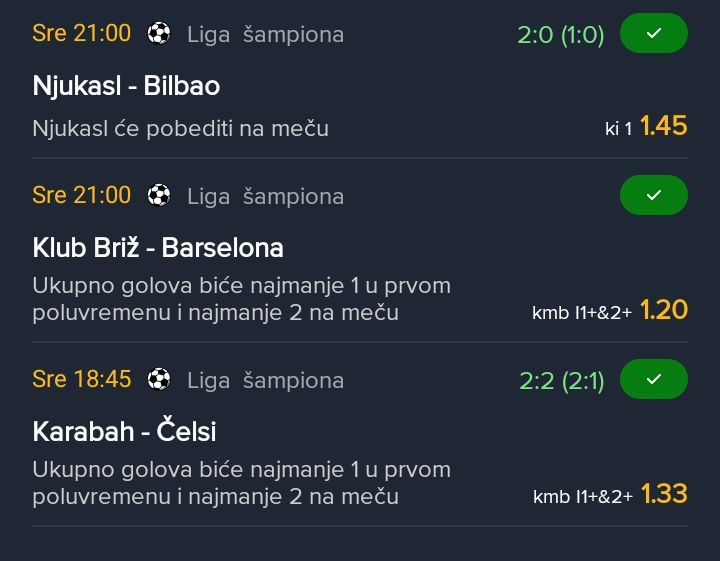This screenshot has height=561, width=720.
Task: Select the 1.45 odds value
Action: (664, 126)
